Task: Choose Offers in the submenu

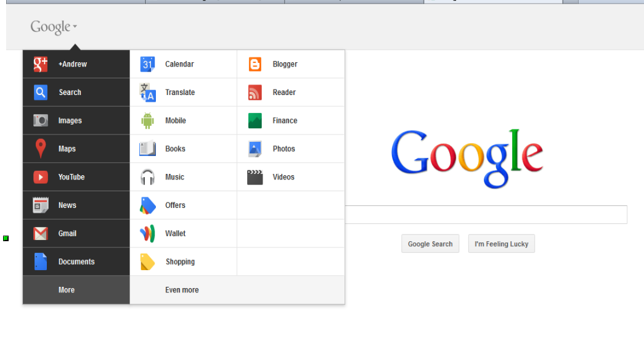Action: 183,205
